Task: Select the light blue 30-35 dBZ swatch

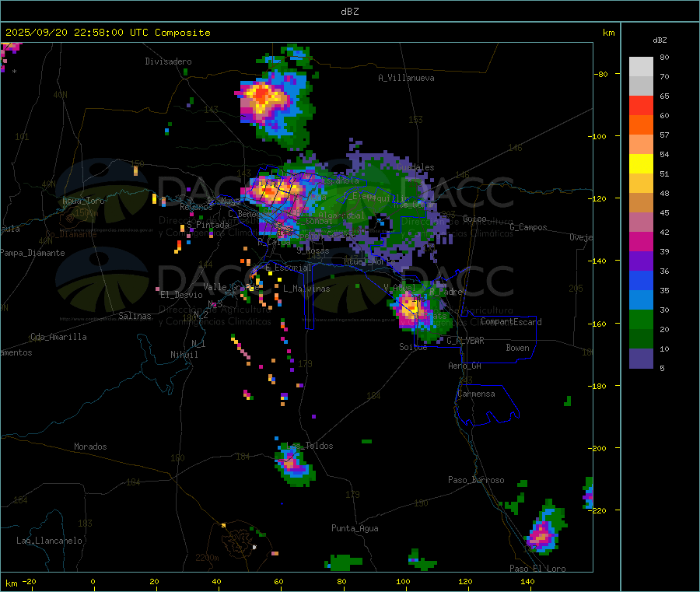Action: coord(641,300)
